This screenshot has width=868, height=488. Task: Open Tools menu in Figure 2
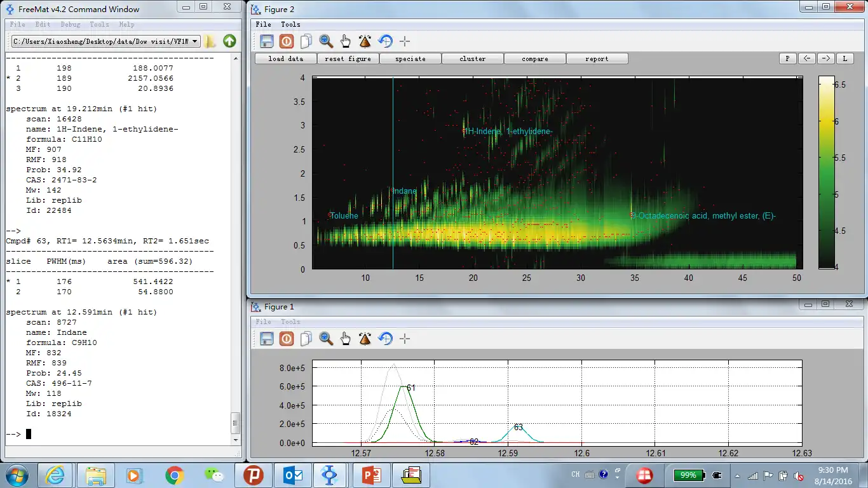pos(290,24)
